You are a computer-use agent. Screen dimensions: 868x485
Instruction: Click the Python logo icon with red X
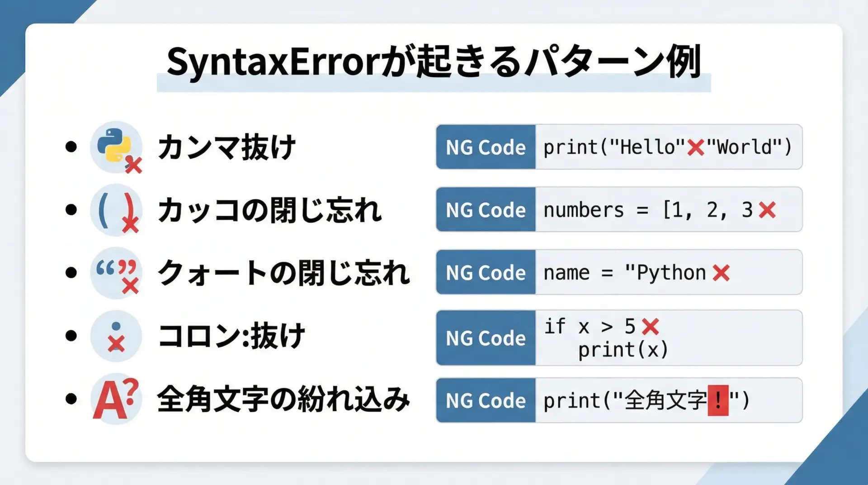(x=116, y=147)
